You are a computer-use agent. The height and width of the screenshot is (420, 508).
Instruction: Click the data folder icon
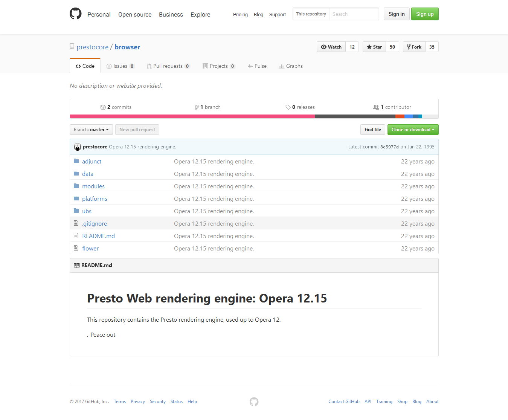76,174
